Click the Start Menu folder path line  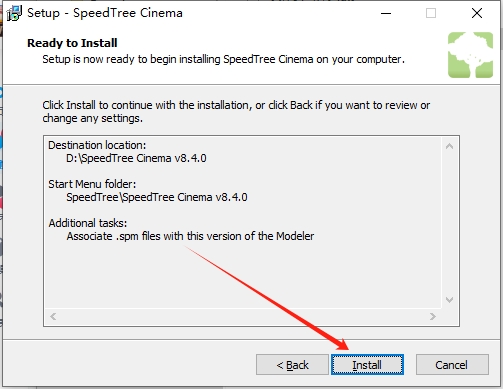click(x=157, y=197)
